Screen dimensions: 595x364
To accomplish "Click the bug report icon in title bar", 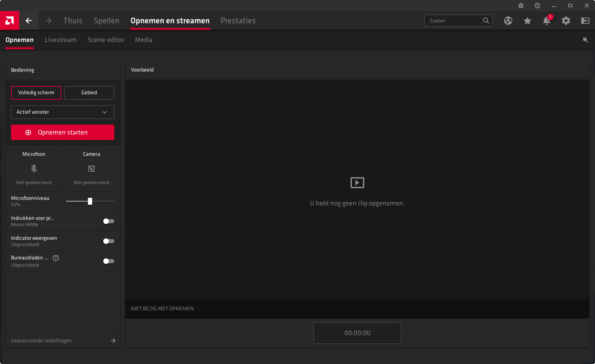I will click(x=521, y=6).
